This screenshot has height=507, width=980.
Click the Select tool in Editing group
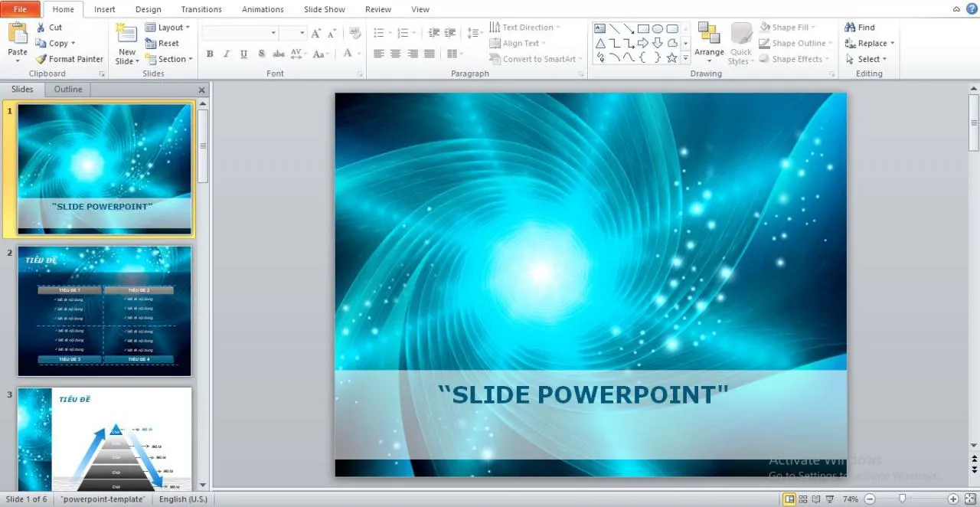click(866, 59)
